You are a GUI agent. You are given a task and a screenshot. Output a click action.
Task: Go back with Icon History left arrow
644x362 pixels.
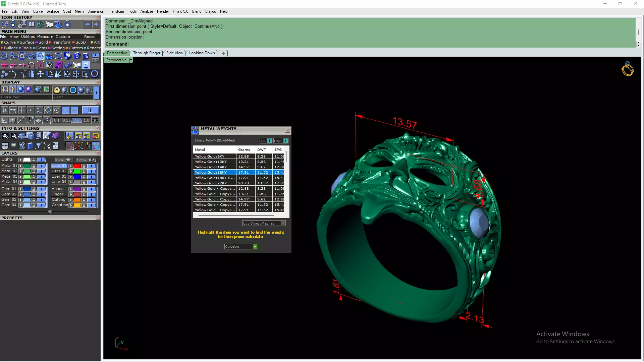[x=87, y=24]
